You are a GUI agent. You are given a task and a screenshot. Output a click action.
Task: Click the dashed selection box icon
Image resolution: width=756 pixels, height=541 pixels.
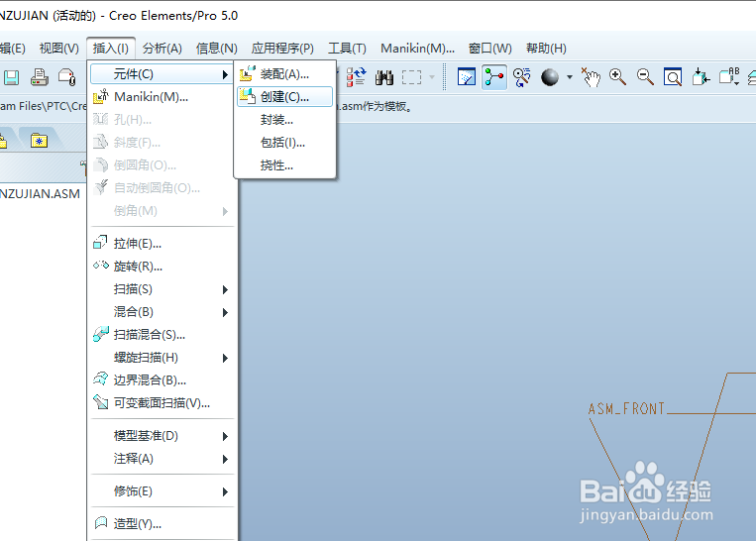(411, 77)
